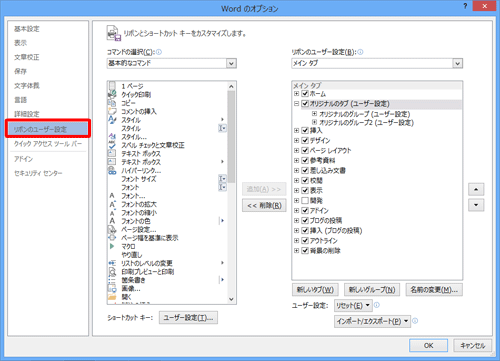Select the 1 ページ command icon
500x361 pixels.
point(112,86)
